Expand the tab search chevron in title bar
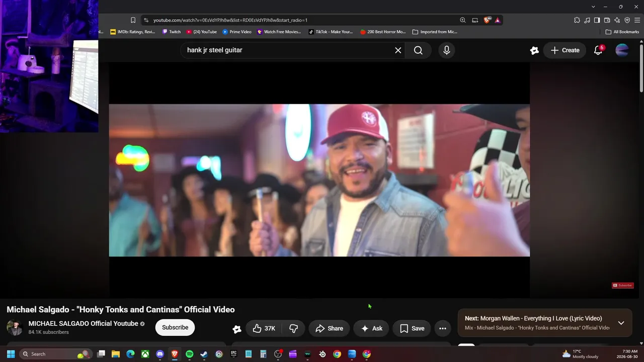 [593, 7]
